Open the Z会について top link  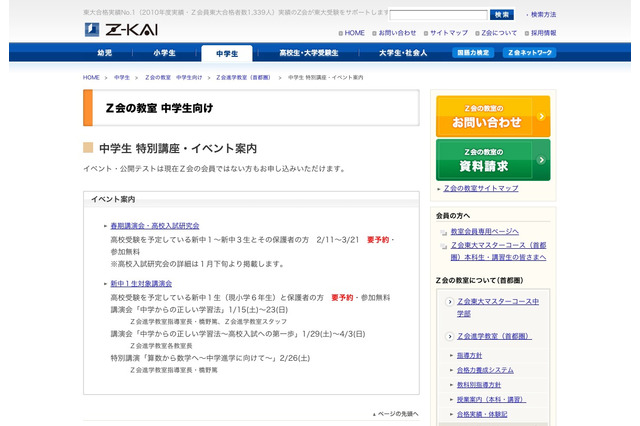(499, 33)
